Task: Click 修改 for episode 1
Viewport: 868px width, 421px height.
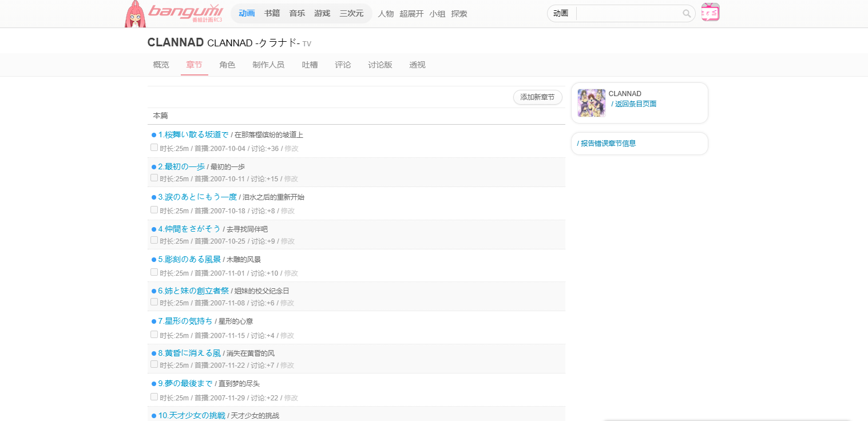Action: (291, 149)
